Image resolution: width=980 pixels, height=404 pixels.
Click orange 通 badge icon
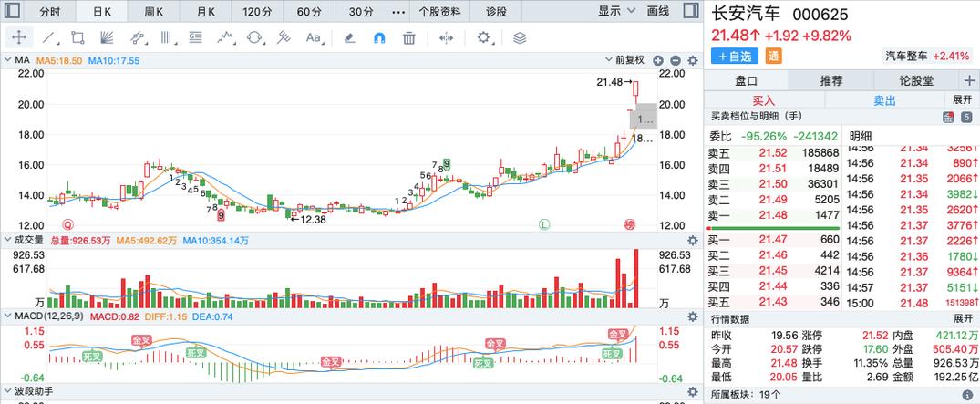pyautogui.click(x=774, y=57)
